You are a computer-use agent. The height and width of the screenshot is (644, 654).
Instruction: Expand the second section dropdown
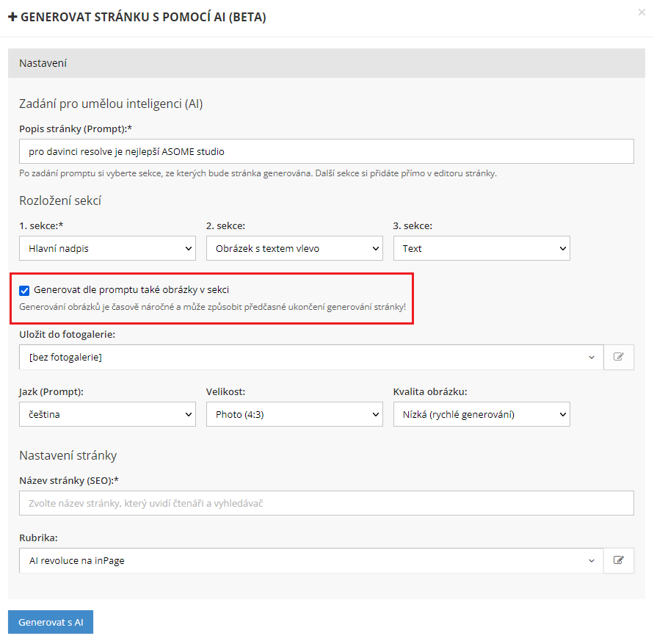[294, 248]
